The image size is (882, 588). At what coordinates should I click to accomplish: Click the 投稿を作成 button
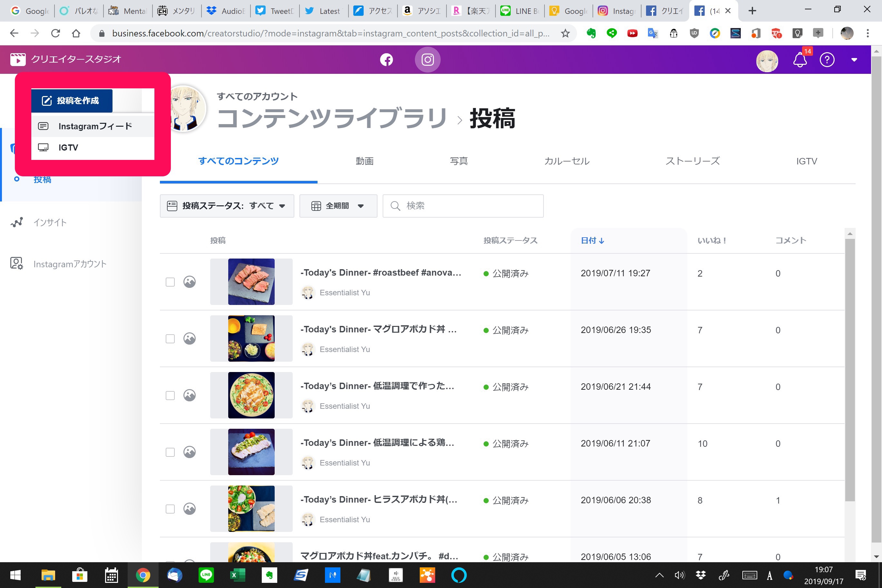pyautogui.click(x=72, y=101)
